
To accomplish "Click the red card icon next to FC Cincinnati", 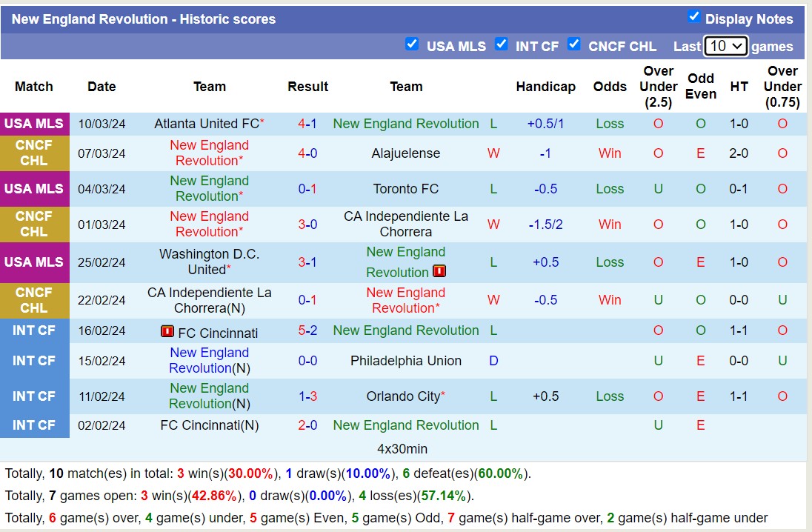I will tap(169, 330).
